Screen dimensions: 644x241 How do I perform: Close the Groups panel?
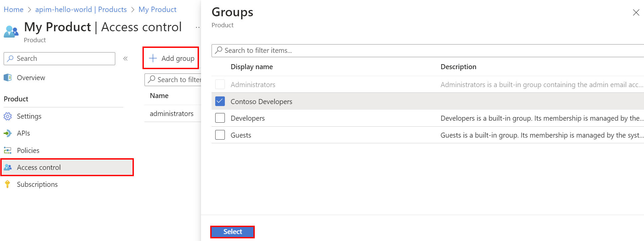click(x=636, y=13)
